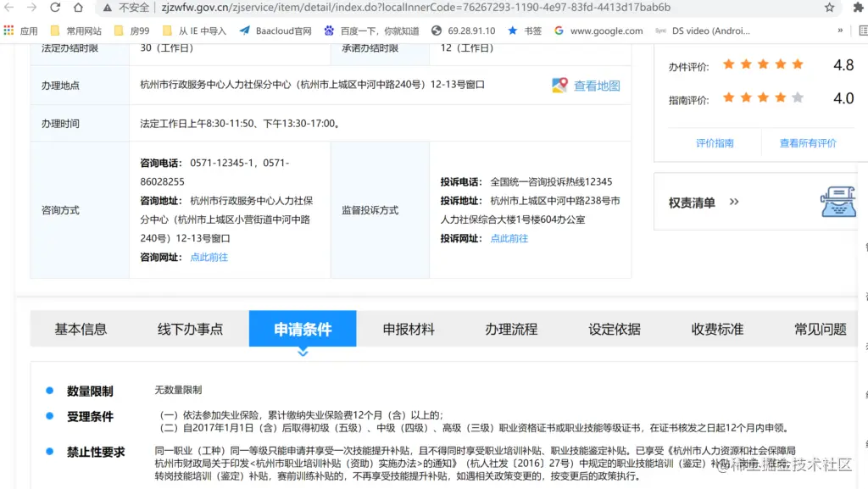This screenshot has width=868, height=489.
Task: Open the extensions puzzle icon
Action: click(858, 7)
